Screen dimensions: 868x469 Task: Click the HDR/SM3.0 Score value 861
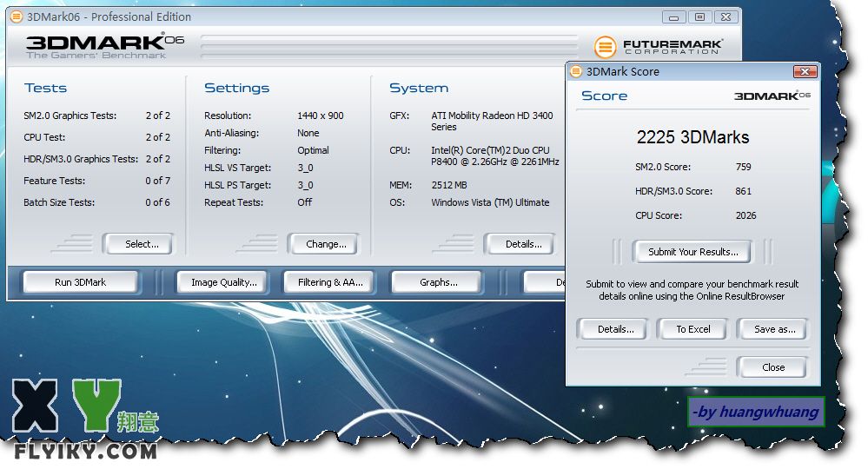pyautogui.click(x=743, y=191)
